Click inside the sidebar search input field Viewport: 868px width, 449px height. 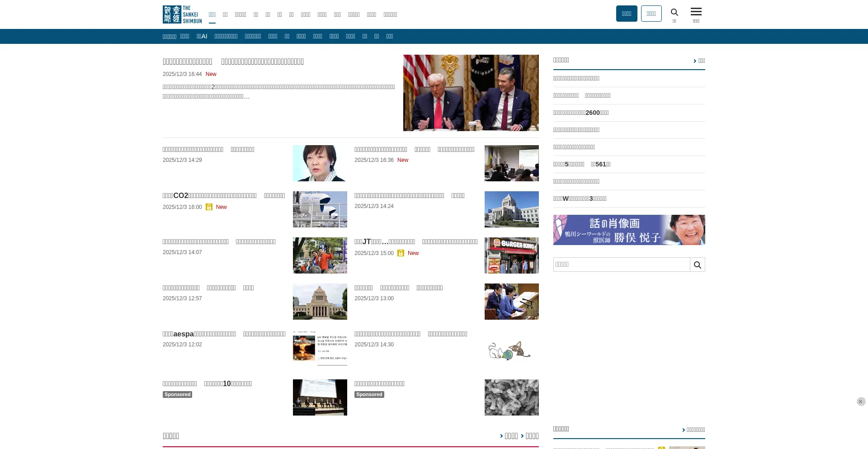point(621,265)
